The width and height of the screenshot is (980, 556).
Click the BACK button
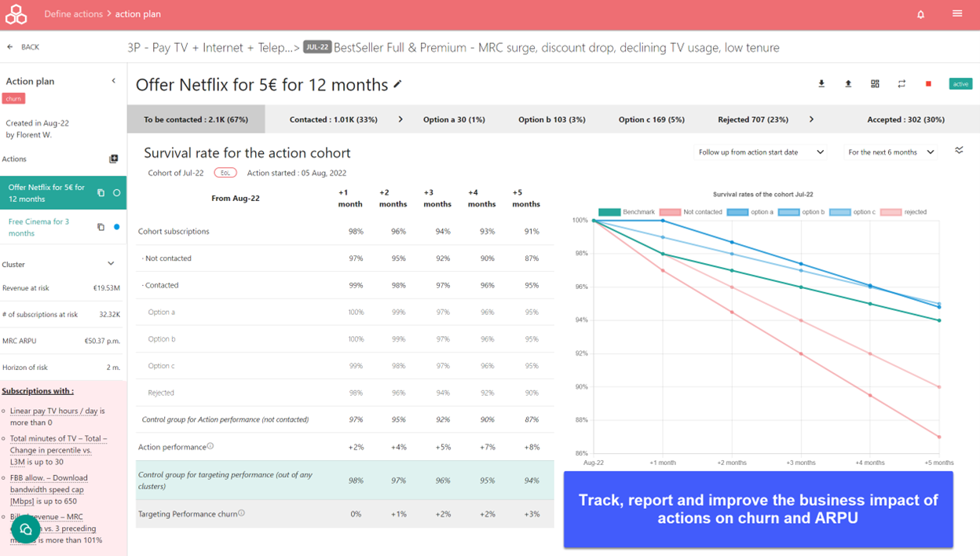coord(24,46)
